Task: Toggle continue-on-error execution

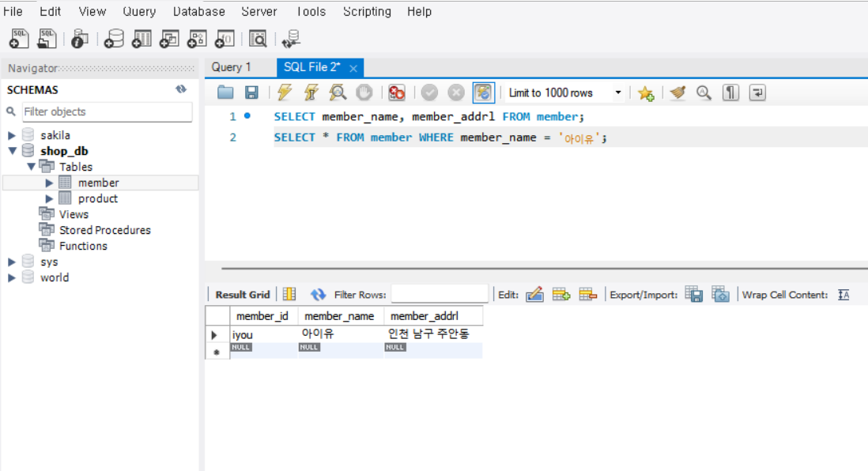Action: [x=397, y=92]
